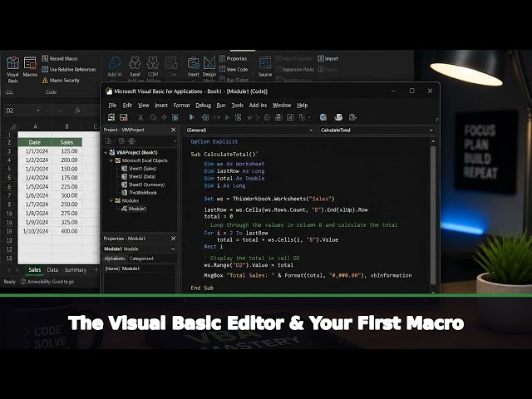Select the cell containing 400.00 in Excel
This screenshot has width=532, height=399.
click(x=66, y=231)
